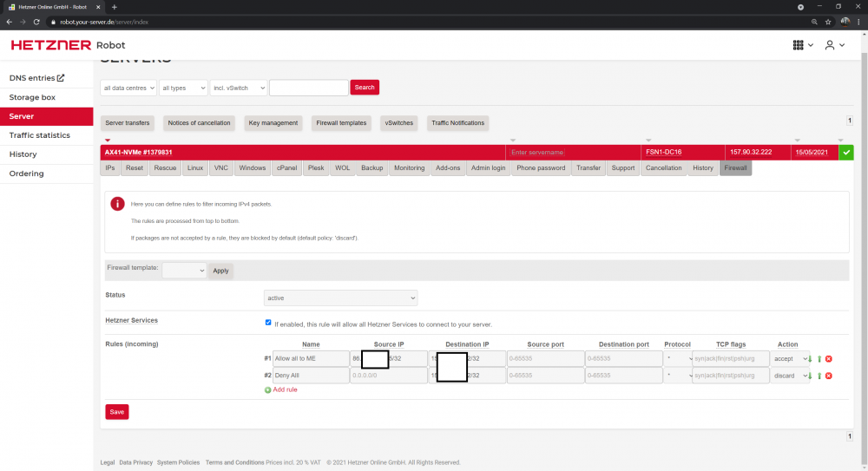The image size is (868, 471).
Task: Open the discard Action dropdown
Action: (790, 376)
